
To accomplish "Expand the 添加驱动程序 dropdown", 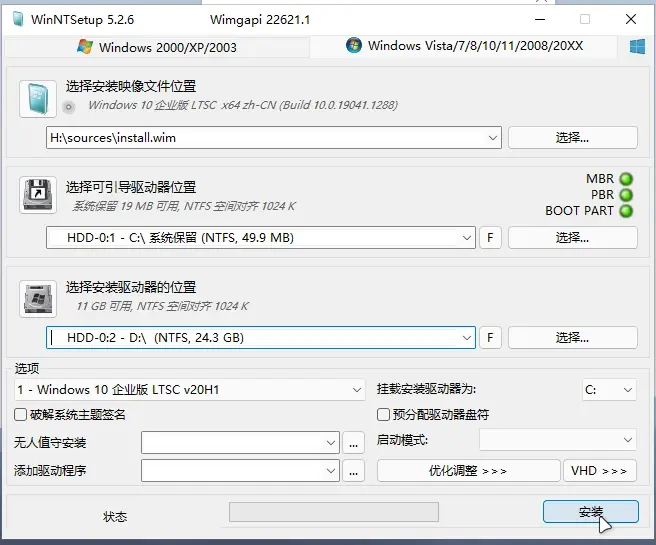I will coord(331,471).
